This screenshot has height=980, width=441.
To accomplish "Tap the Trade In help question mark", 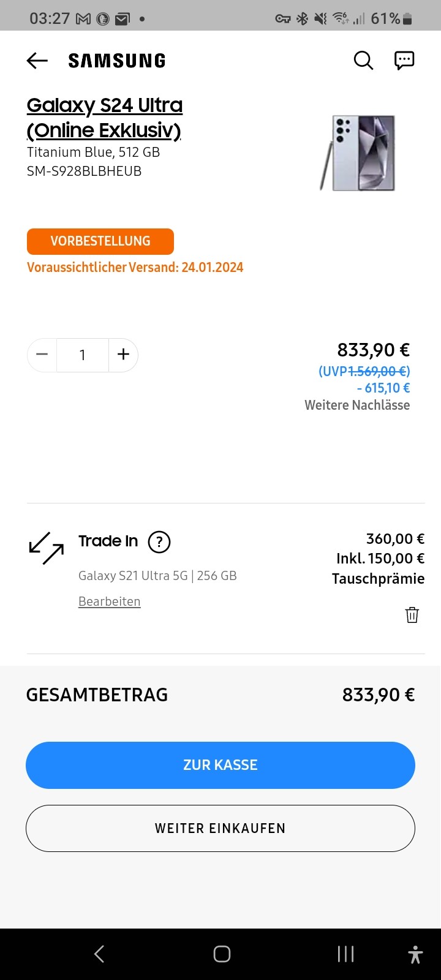I will pyautogui.click(x=159, y=541).
